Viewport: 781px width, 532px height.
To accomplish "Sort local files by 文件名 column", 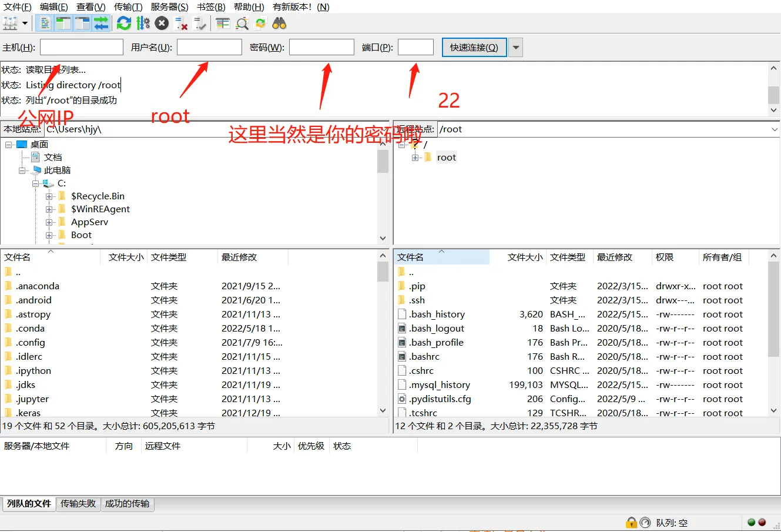I will click(51, 257).
